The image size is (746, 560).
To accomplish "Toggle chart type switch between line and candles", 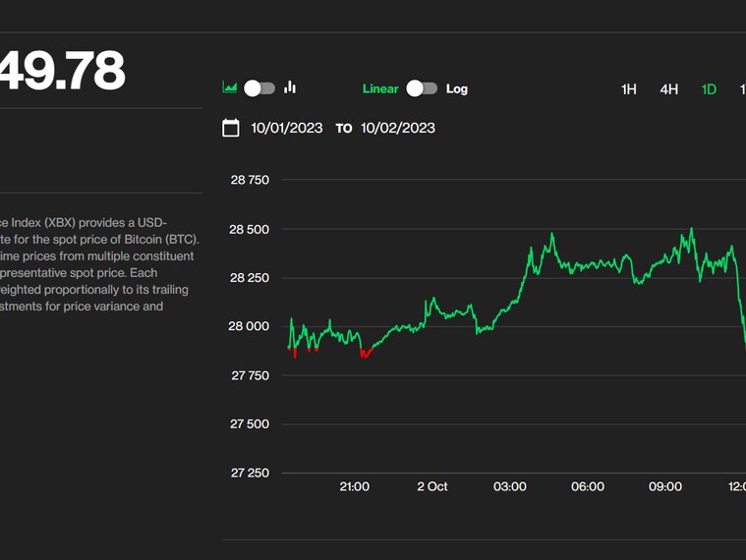I will (259, 88).
